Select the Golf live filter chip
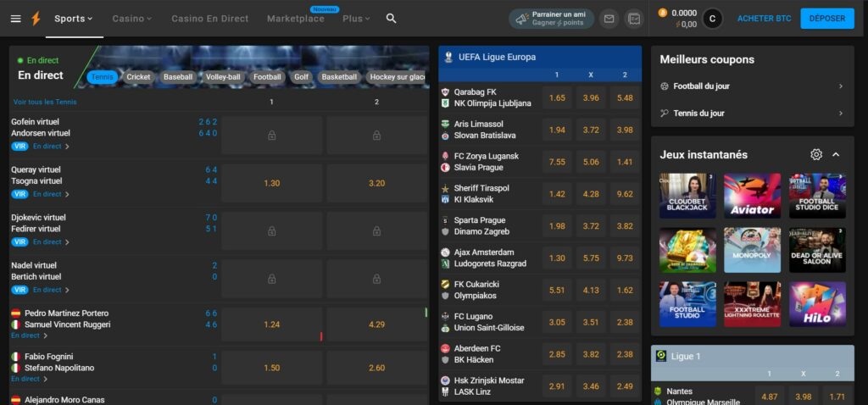The width and height of the screenshot is (868, 405). [x=301, y=77]
